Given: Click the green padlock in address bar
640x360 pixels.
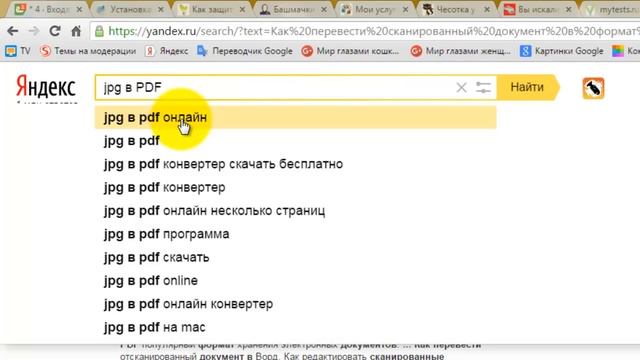Looking at the screenshot, I should (99, 31).
